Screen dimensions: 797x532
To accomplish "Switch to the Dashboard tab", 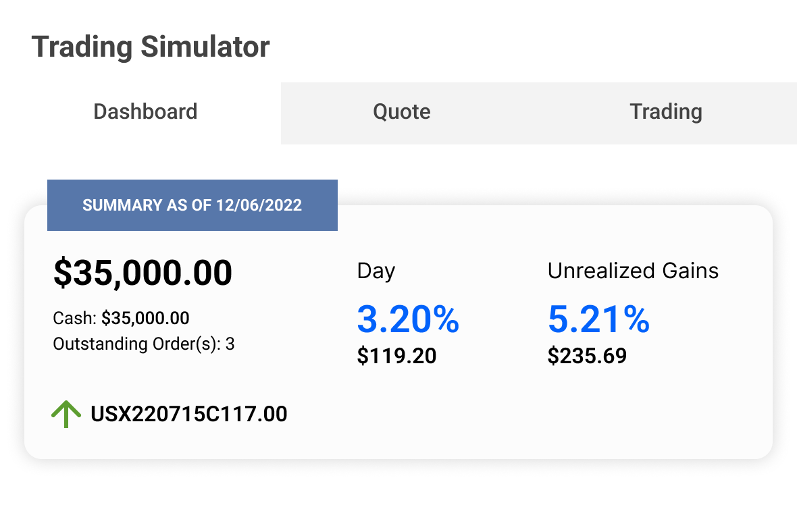I will pos(145,111).
